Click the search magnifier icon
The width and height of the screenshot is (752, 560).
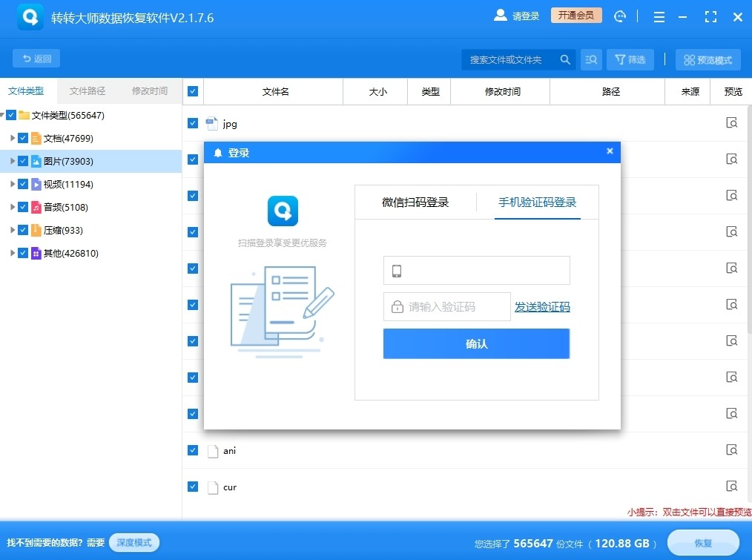564,59
